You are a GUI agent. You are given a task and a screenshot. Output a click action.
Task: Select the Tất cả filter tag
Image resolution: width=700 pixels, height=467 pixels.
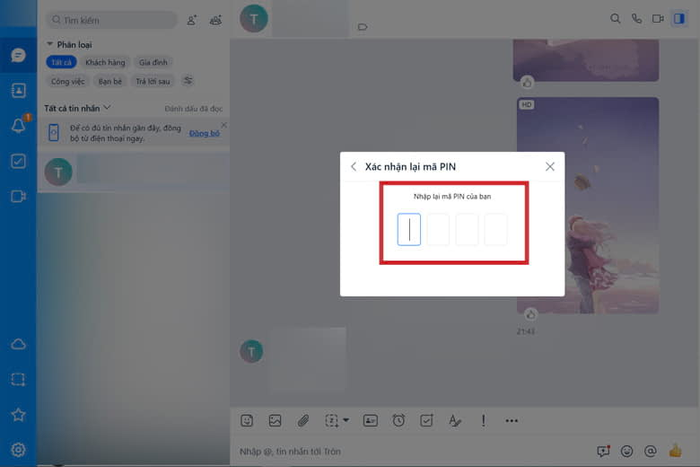pos(61,63)
